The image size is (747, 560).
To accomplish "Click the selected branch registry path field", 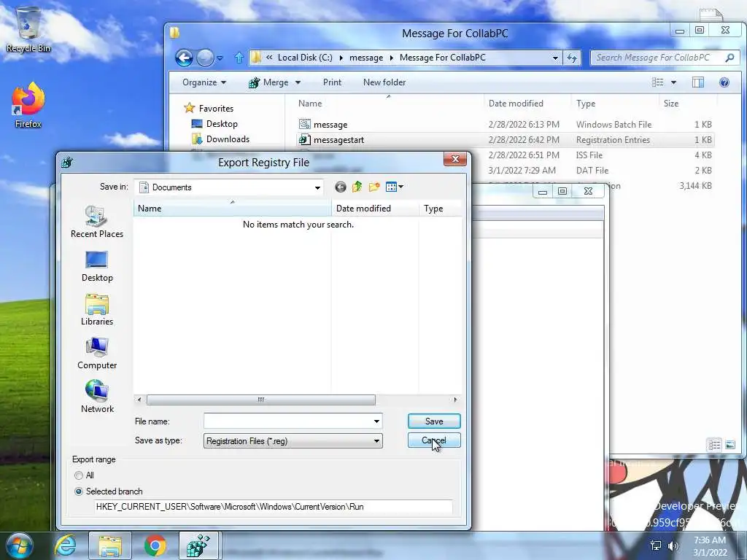I will click(274, 507).
